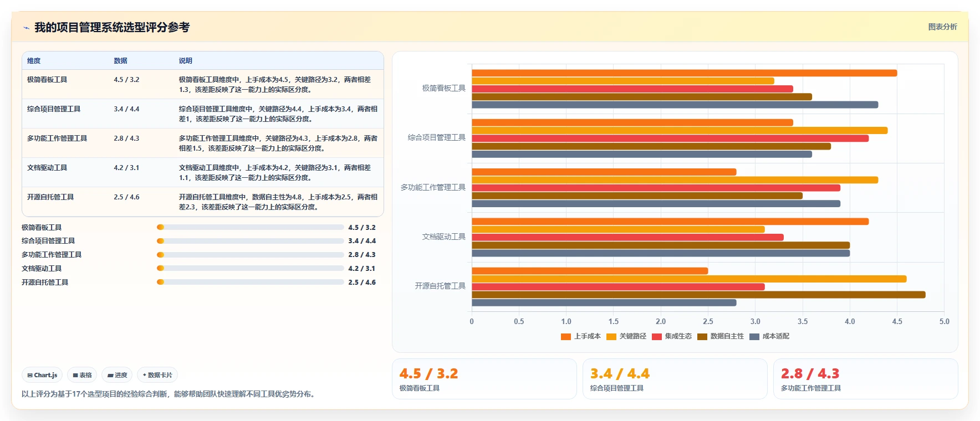This screenshot has height=421, width=980.
Task: Click the dashboard title 我的项目管理系统选型评分参考
Action: [112, 27]
